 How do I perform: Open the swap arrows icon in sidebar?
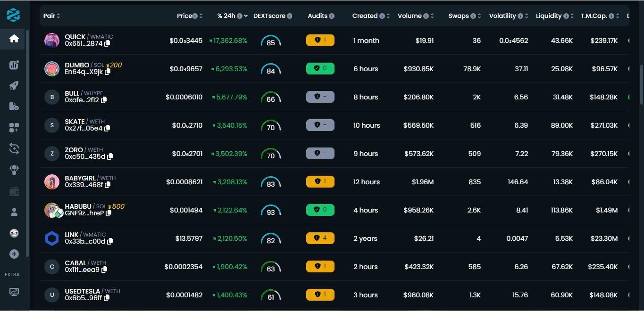point(14,149)
